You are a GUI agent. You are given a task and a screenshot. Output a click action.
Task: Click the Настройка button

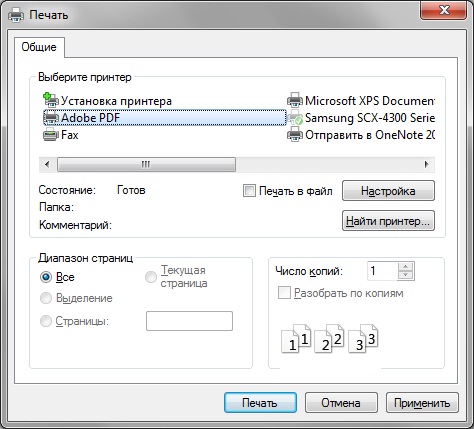click(388, 191)
